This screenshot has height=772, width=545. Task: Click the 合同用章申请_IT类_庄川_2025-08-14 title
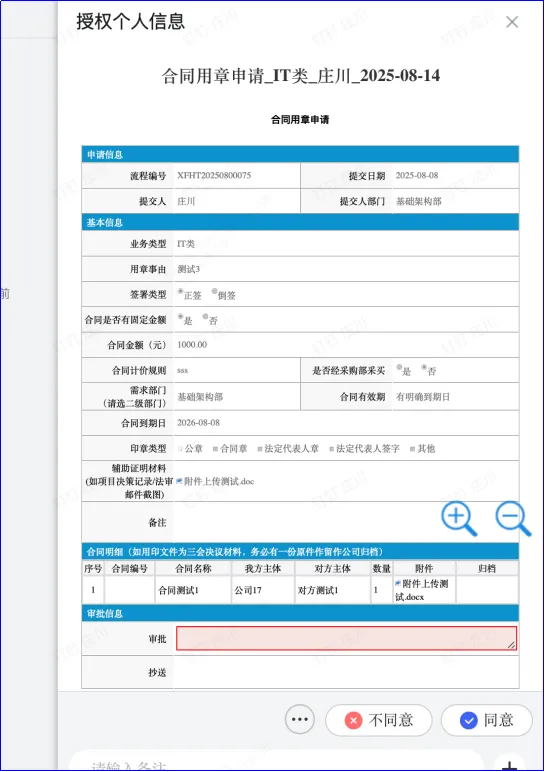click(301, 76)
